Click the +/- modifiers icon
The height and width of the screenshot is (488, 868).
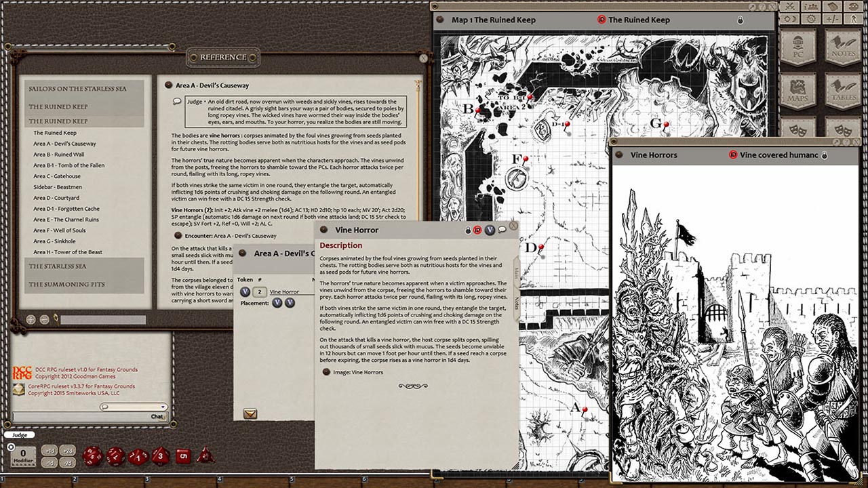pos(833,19)
